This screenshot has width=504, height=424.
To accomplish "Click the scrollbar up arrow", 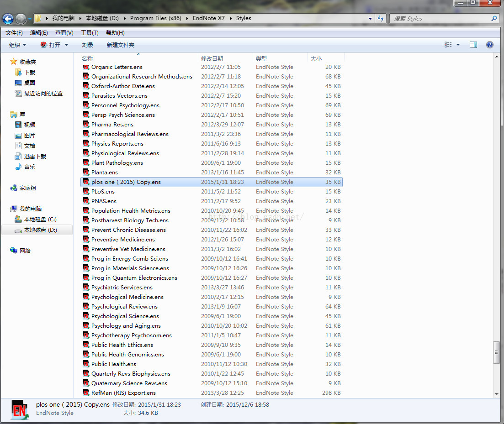I will tap(497, 57).
